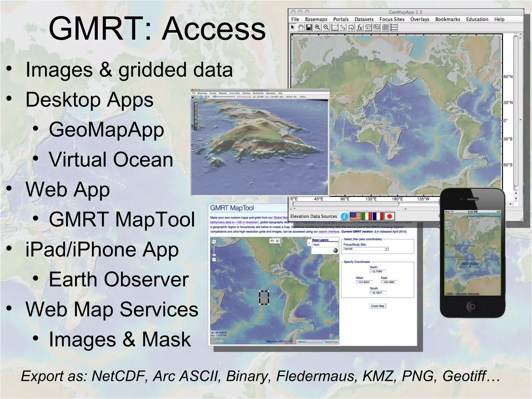Image resolution: width=532 pixels, height=399 pixels.
Task: Open the Portals menu in GeoMapApp
Action: tap(341, 19)
